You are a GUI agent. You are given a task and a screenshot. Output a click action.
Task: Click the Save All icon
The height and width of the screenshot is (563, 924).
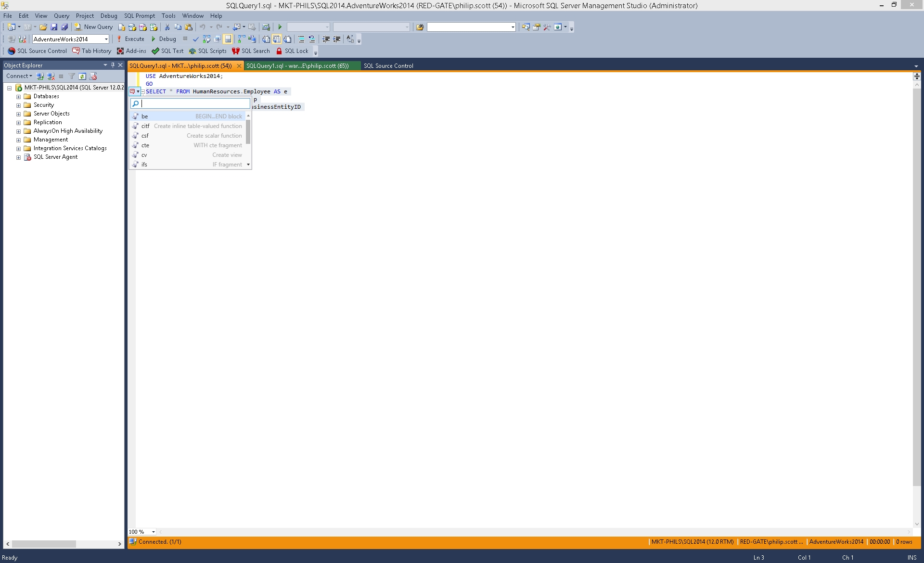(x=64, y=27)
